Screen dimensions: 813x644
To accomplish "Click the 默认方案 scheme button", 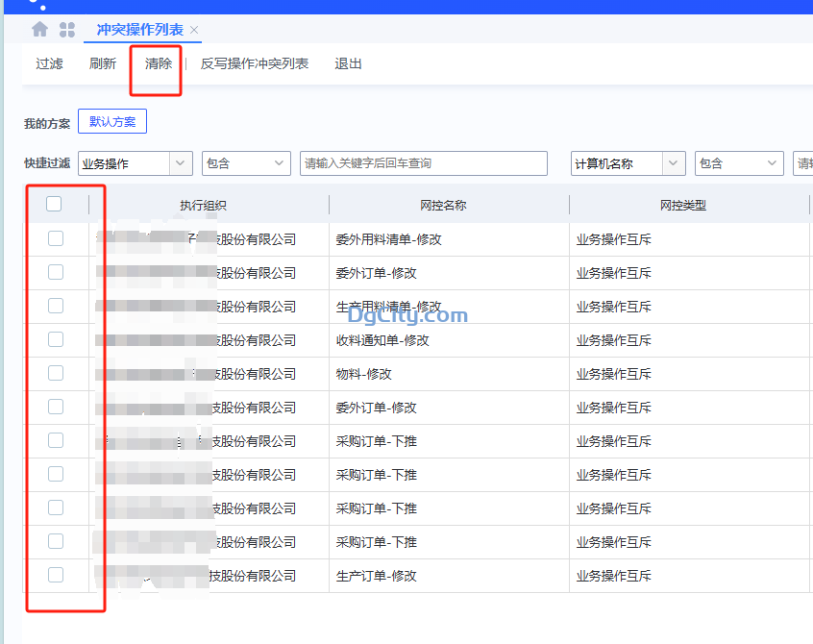I will (111, 121).
